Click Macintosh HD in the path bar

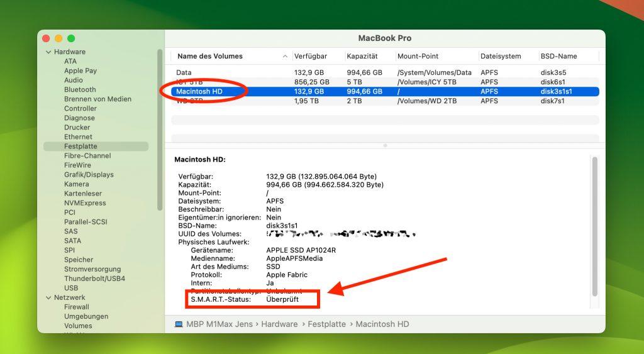pos(382,324)
